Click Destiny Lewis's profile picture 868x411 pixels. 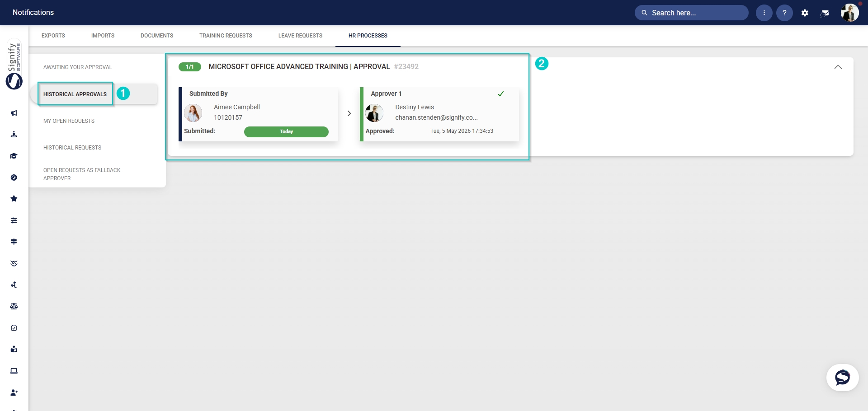pos(374,113)
